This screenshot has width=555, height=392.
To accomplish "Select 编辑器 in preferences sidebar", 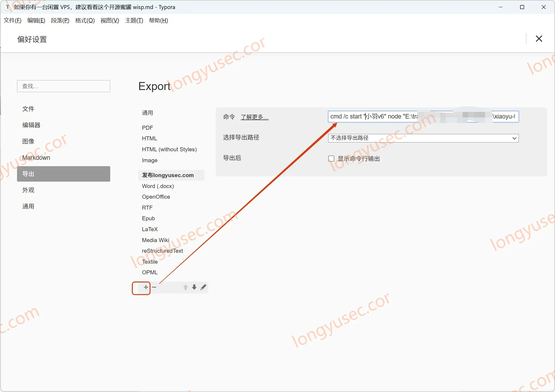I will 64,125.
